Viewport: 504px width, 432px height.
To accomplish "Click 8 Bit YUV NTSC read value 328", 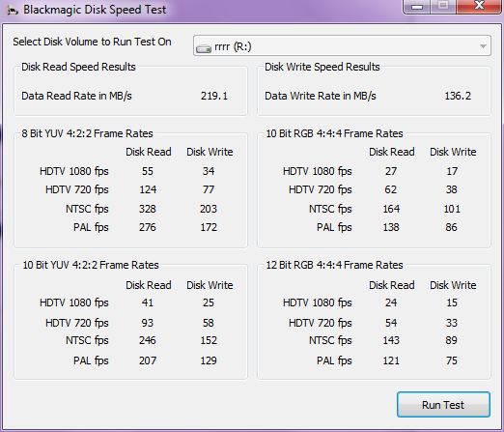I will (x=148, y=209).
